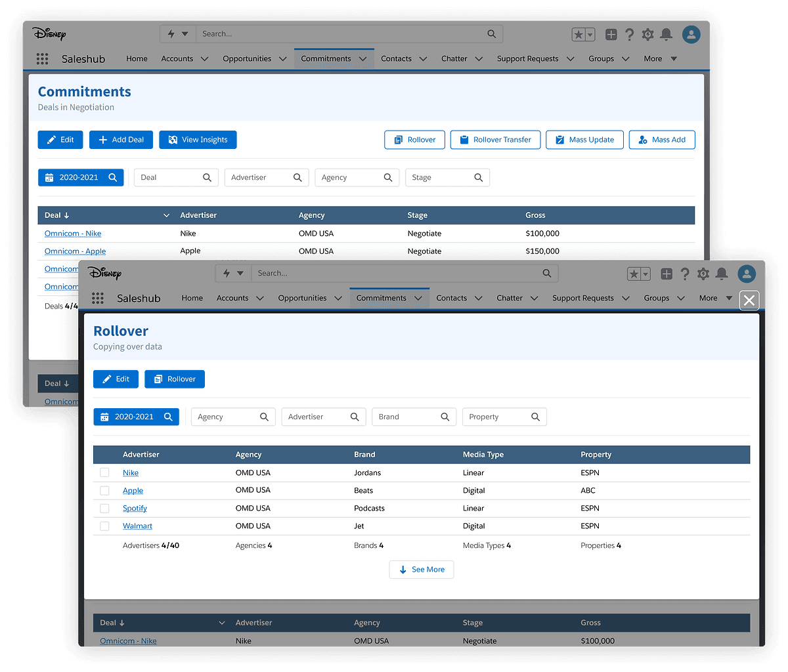Click plus add icon in Commitments window header
The width and height of the screenshot is (788, 672).
click(611, 35)
